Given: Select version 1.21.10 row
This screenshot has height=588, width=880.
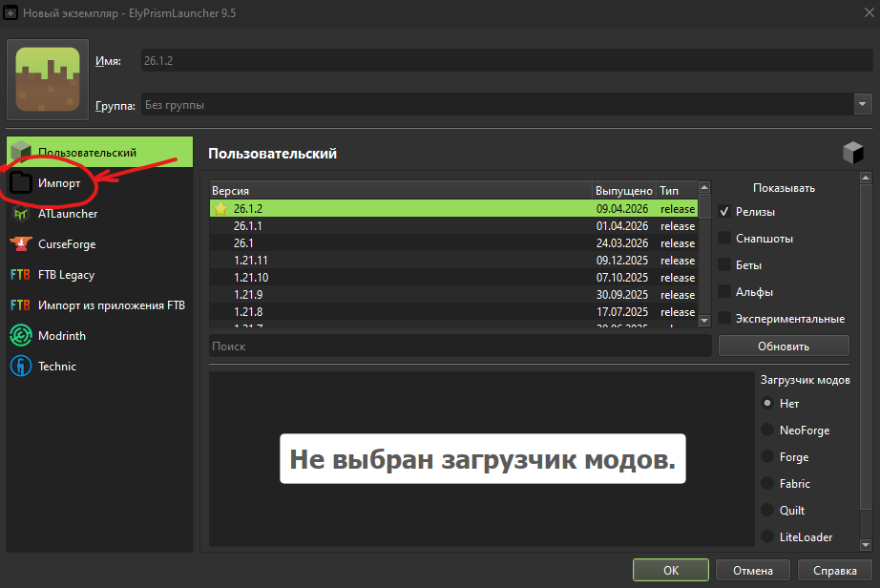Looking at the screenshot, I should [x=453, y=277].
